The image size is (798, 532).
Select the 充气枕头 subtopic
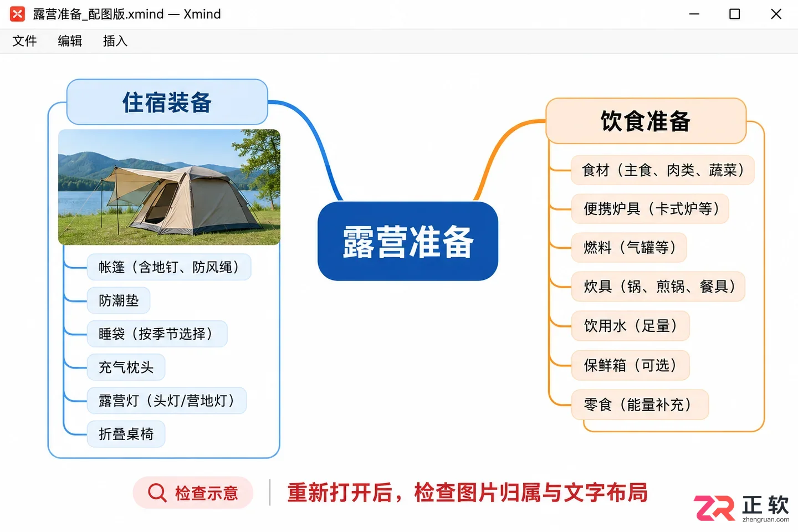pos(126,367)
